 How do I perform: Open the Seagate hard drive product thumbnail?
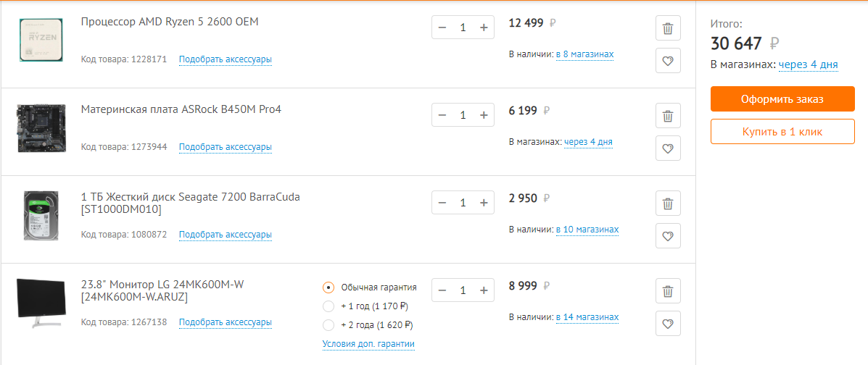[x=41, y=215]
